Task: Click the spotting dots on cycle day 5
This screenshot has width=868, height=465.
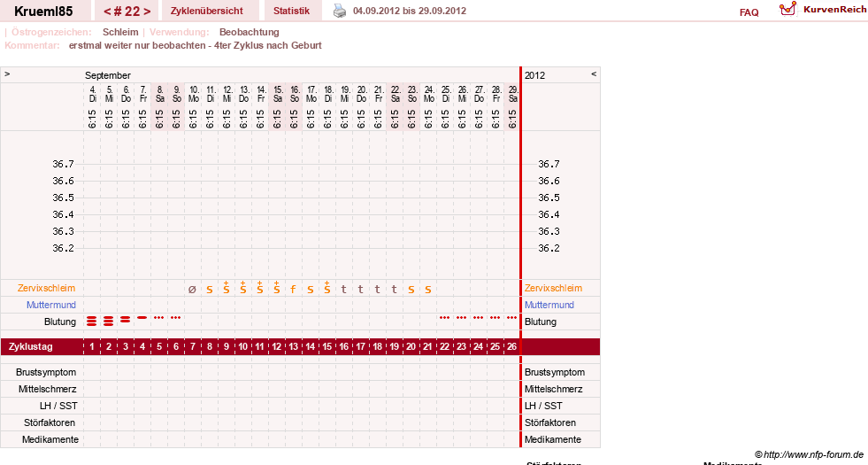Action: click(x=159, y=318)
